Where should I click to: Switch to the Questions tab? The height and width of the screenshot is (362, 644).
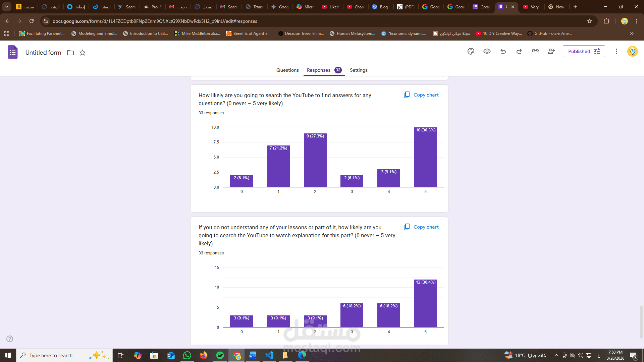(x=287, y=70)
